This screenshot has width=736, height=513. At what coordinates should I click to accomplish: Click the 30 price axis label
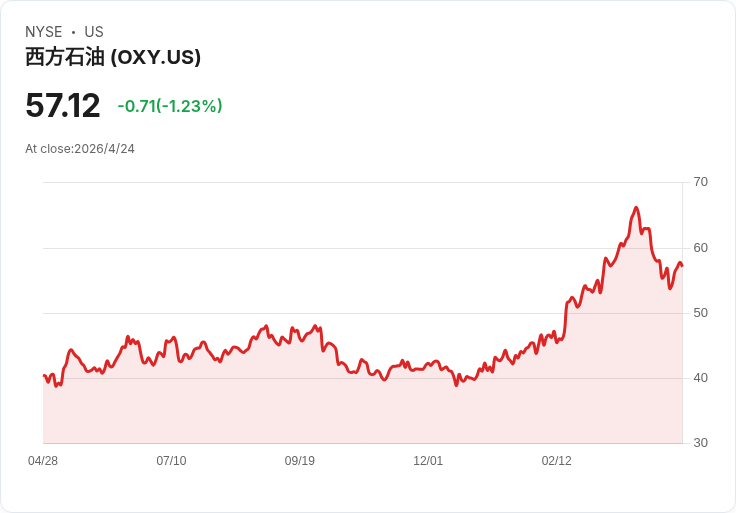pos(700,443)
